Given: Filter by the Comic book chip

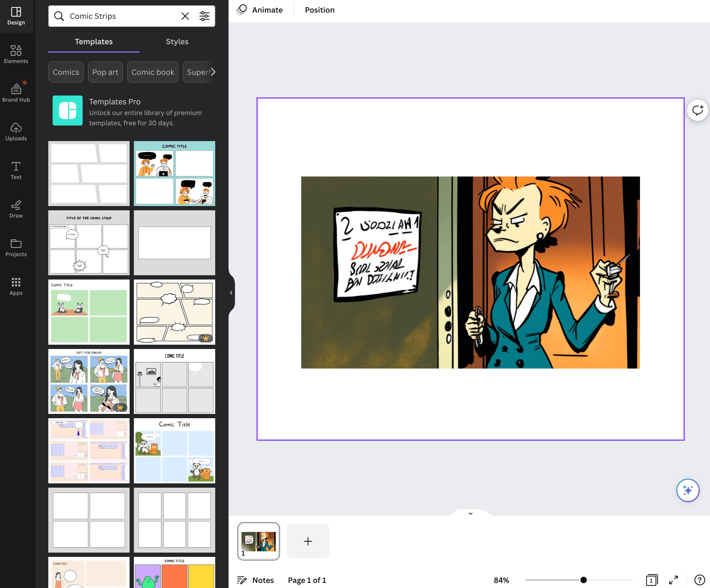Looking at the screenshot, I should click(x=153, y=72).
